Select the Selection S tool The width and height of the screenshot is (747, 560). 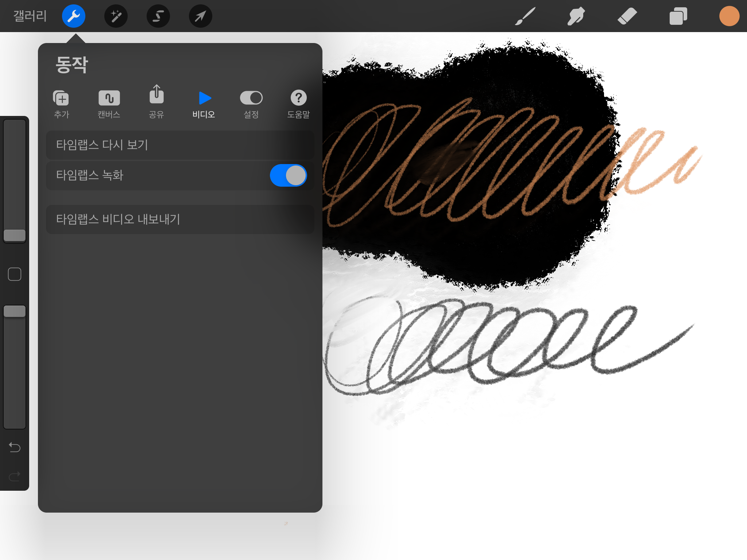(x=158, y=16)
